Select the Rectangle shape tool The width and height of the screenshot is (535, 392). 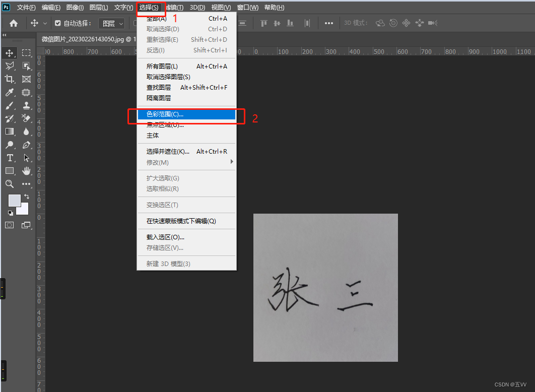(10, 171)
